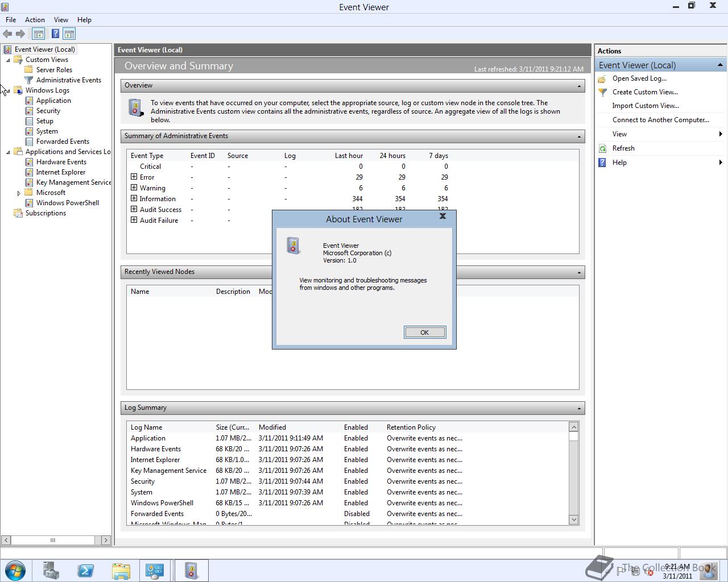
Task: Select the Hardware Events log icon
Action: point(29,162)
